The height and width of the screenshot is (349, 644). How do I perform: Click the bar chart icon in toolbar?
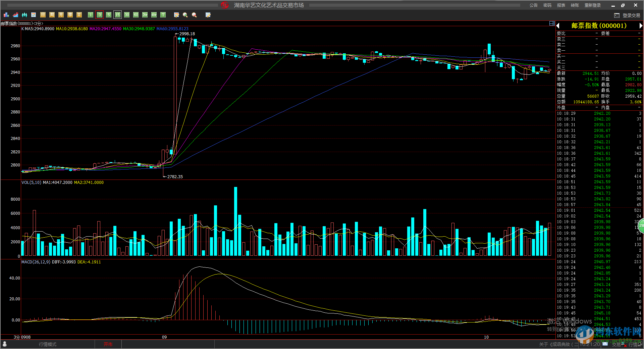click(6, 15)
